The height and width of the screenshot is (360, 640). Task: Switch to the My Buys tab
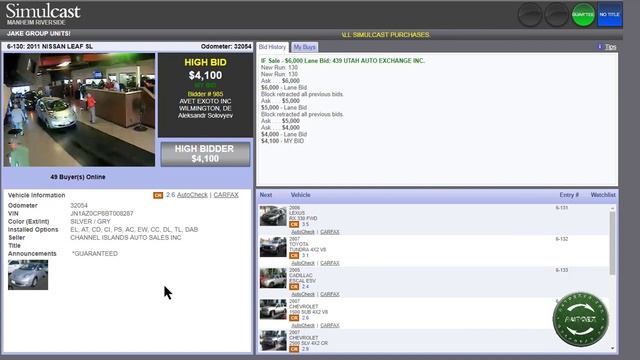point(304,47)
